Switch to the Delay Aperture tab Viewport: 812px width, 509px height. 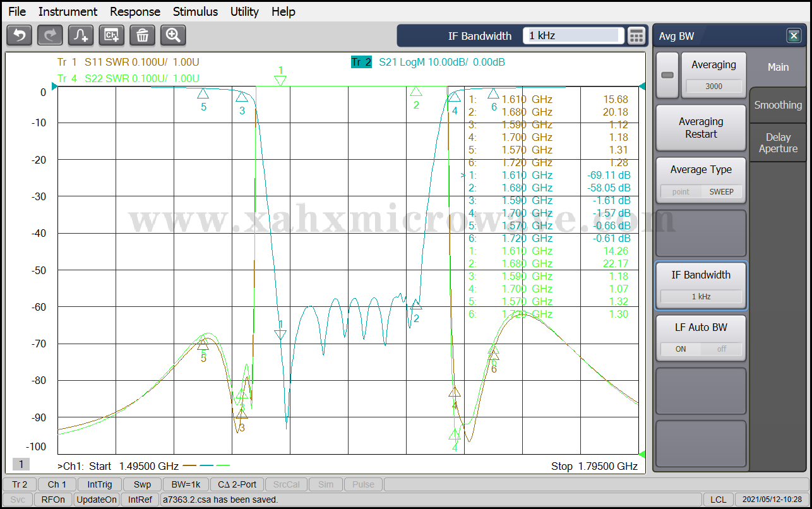(778, 143)
